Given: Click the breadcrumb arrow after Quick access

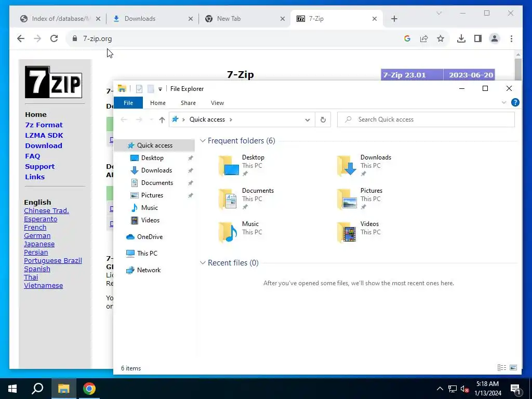Looking at the screenshot, I should (231, 119).
